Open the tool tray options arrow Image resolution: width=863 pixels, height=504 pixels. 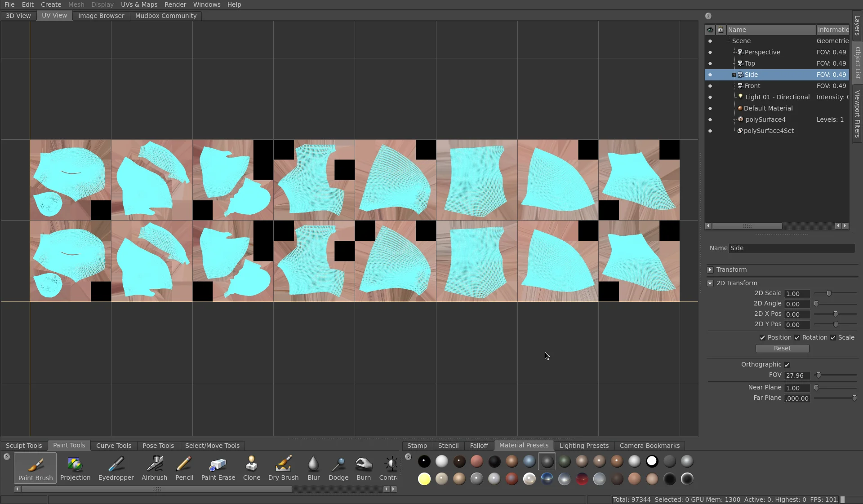pos(6,456)
